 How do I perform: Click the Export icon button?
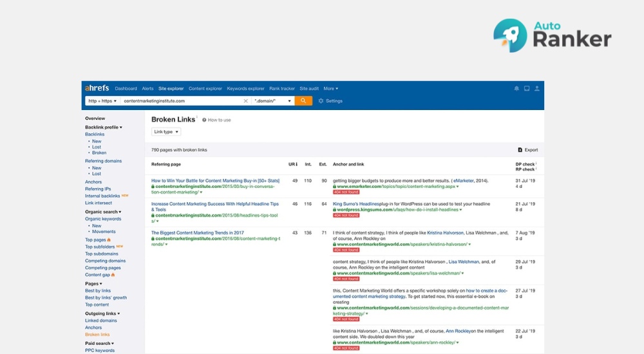(x=528, y=150)
